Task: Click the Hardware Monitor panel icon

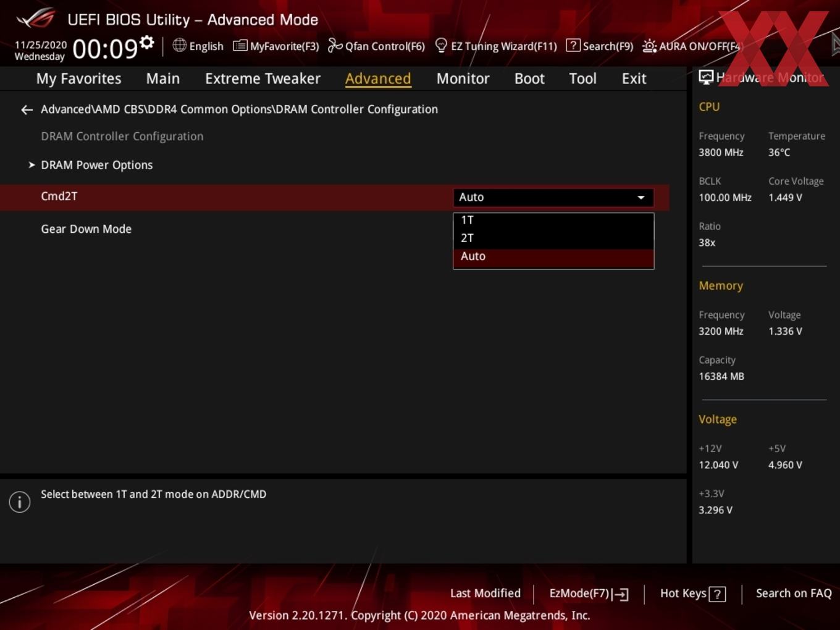Action: (706, 77)
